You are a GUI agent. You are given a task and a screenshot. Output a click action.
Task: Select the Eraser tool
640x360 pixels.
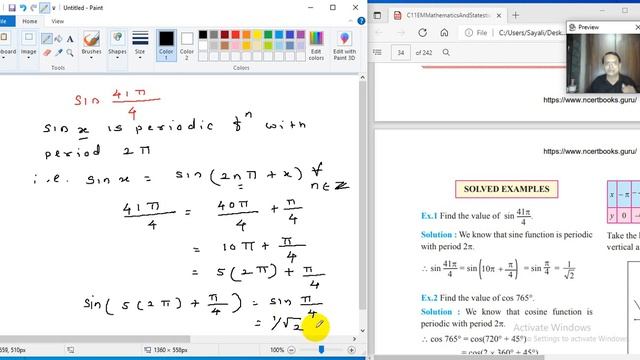(47, 52)
